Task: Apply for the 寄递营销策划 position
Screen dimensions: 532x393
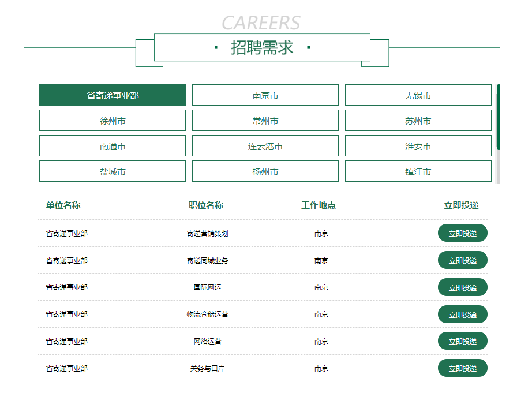Action: 462,233
